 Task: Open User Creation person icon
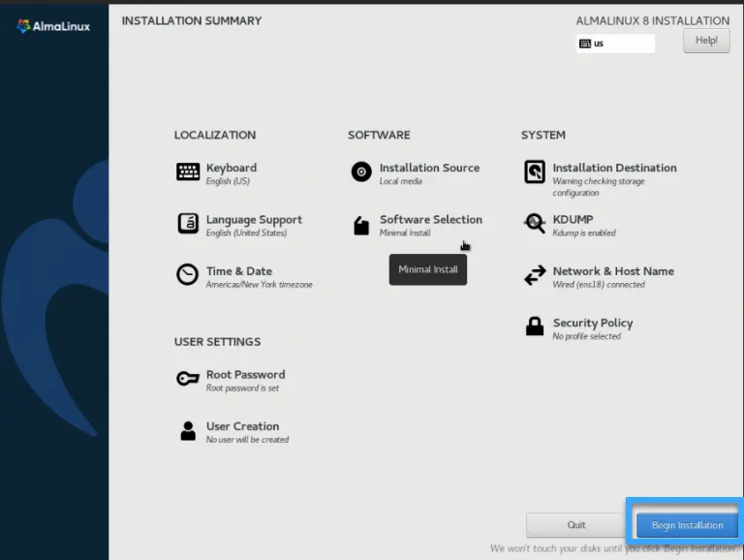(188, 431)
